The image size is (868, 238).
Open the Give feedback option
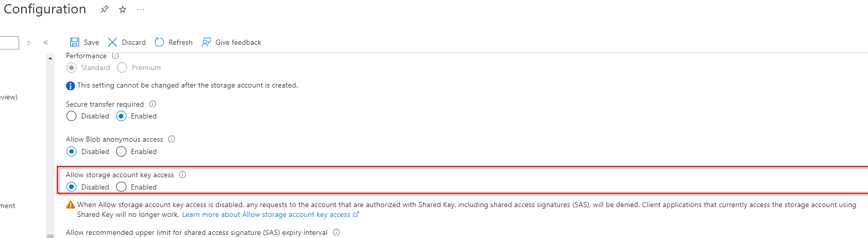pyautogui.click(x=232, y=42)
